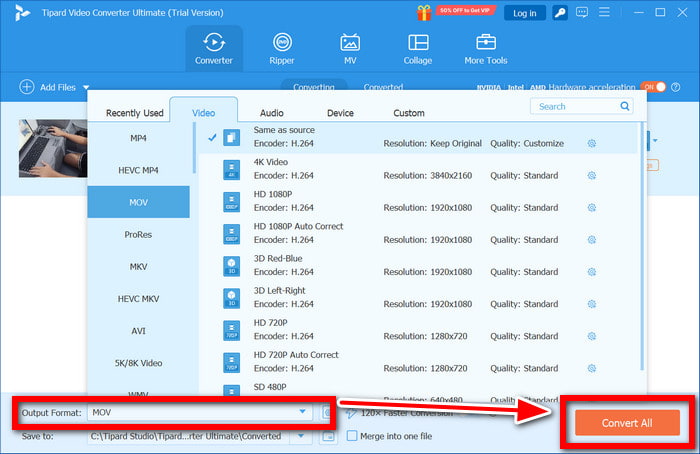Open the Save to folder icon
The width and height of the screenshot is (700, 454).
pyautogui.click(x=328, y=436)
